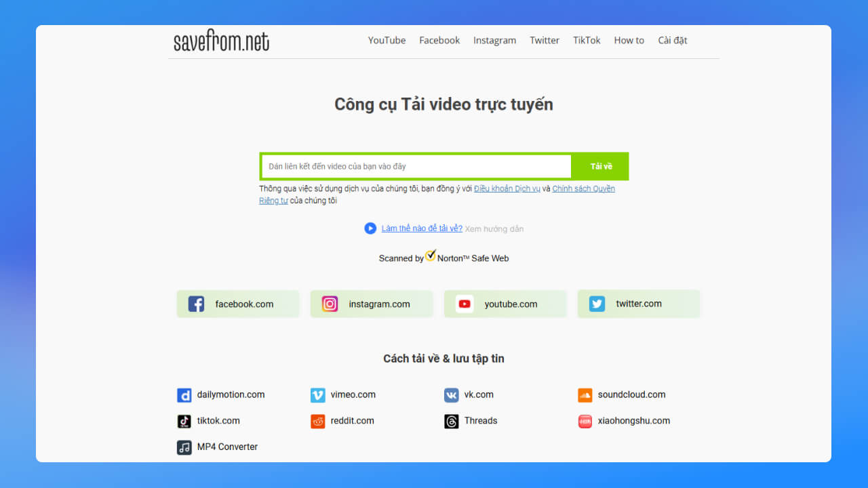The image size is (868, 488).
Task: Click the Cách tải về & lưu tập tin heading
Action: (x=443, y=359)
